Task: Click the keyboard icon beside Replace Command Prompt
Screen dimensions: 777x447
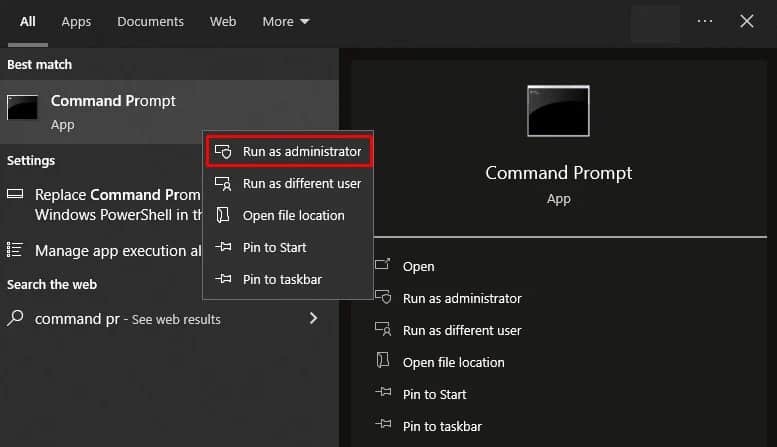Action: pyautogui.click(x=15, y=194)
